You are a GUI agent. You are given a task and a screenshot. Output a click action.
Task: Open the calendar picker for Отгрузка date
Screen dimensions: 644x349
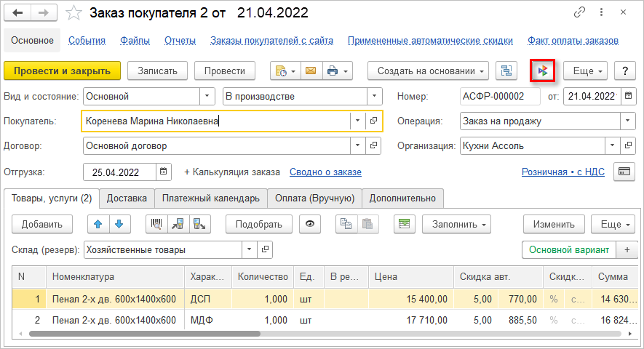[164, 172]
